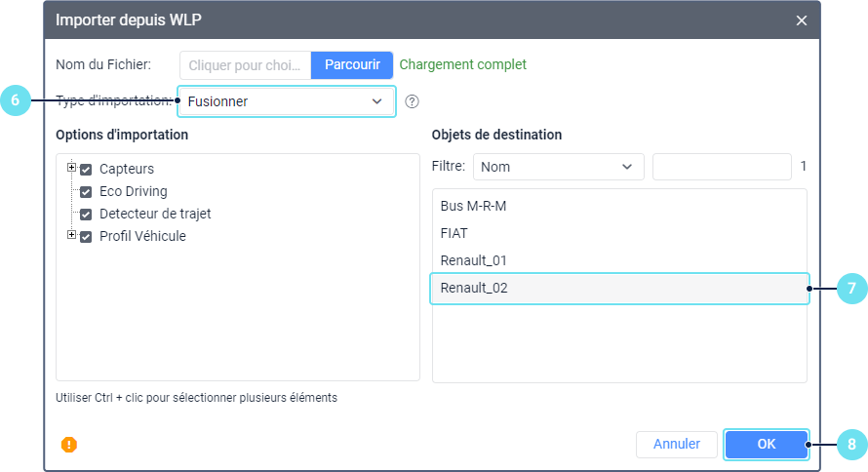Close the Importer depuis WLP dialog
This screenshot has width=868, height=472.
pos(802,20)
